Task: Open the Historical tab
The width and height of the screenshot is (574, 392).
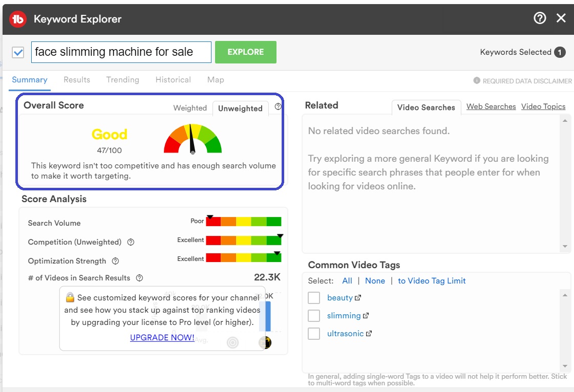Action: tap(173, 80)
